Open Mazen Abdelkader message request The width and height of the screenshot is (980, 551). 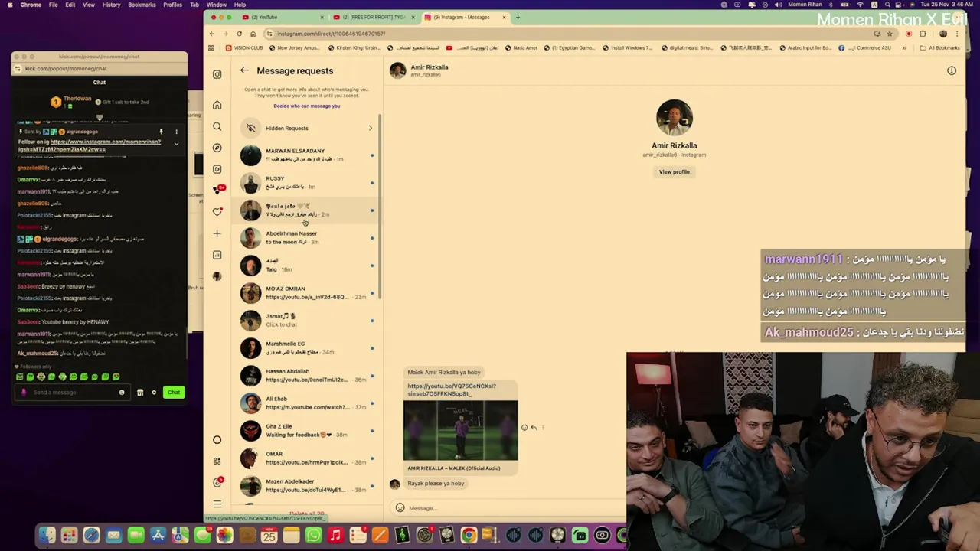coord(306,486)
